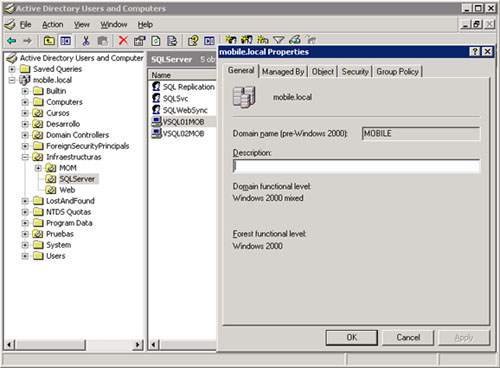The image size is (500, 368).
Task: Click the Properties toolbar icon
Action: pos(140,41)
